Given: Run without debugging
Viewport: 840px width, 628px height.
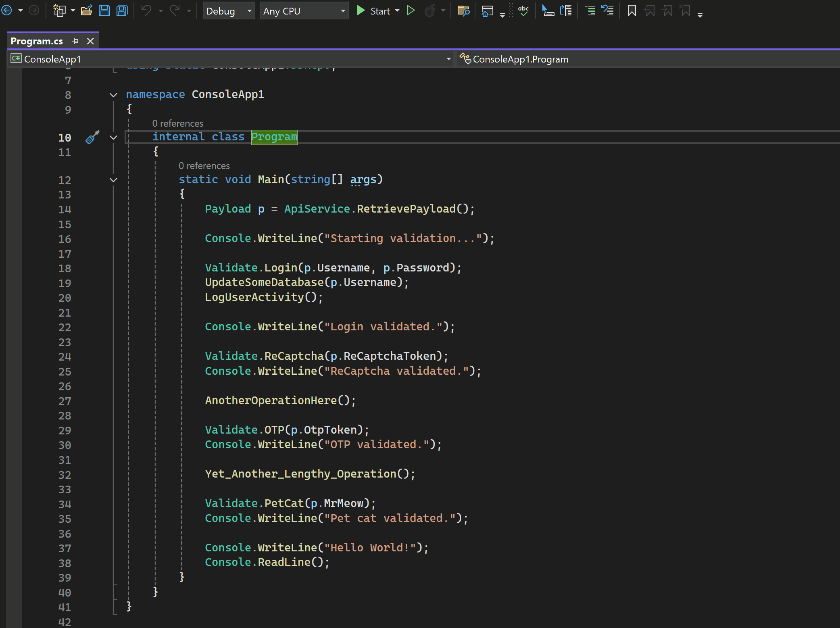Looking at the screenshot, I should 411,10.
